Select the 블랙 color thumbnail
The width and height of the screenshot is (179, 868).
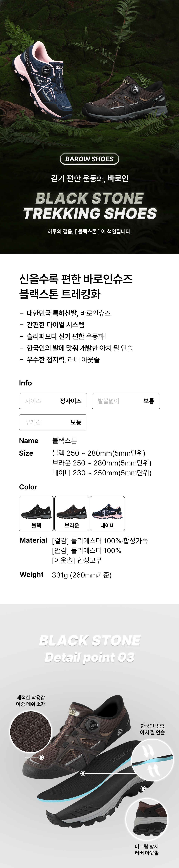[x=36, y=513]
